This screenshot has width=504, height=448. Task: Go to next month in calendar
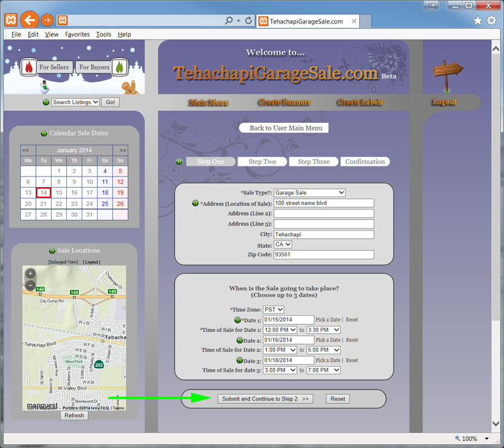coord(123,150)
